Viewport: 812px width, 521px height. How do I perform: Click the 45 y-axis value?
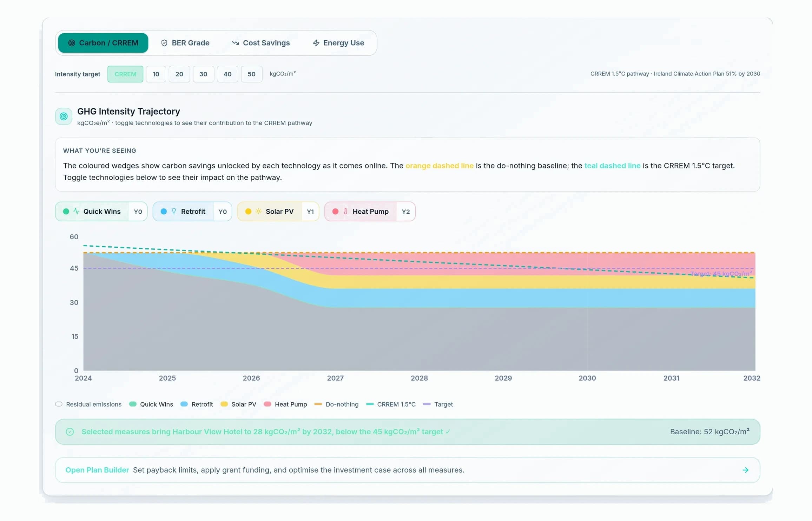74,268
